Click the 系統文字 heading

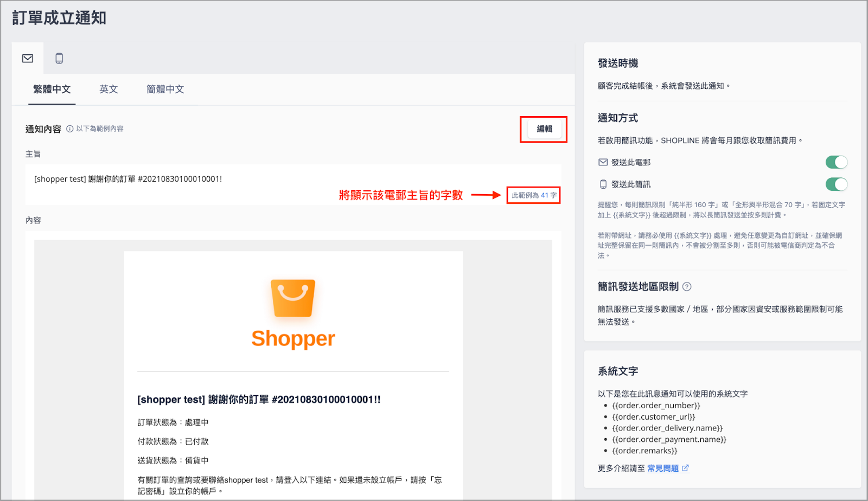618,371
